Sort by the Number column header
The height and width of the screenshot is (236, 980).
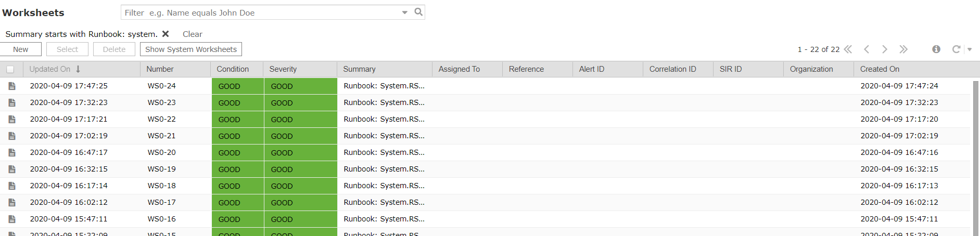click(160, 69)
